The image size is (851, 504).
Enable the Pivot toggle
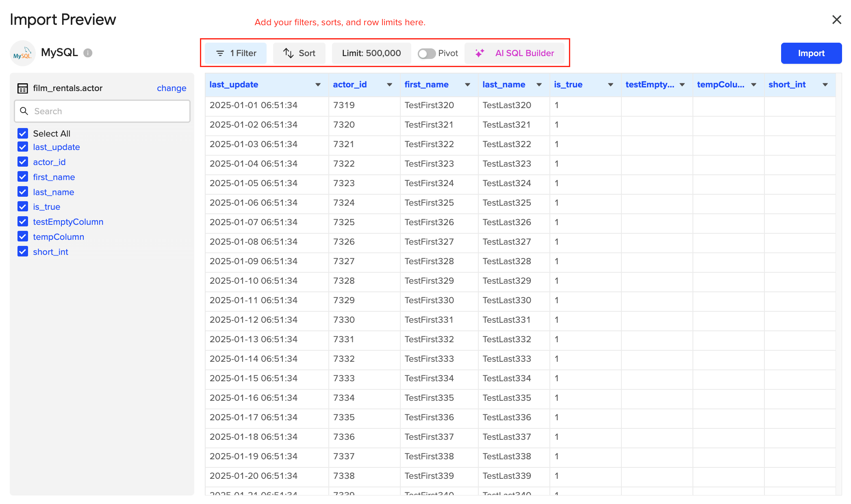(x=427, y=53)
